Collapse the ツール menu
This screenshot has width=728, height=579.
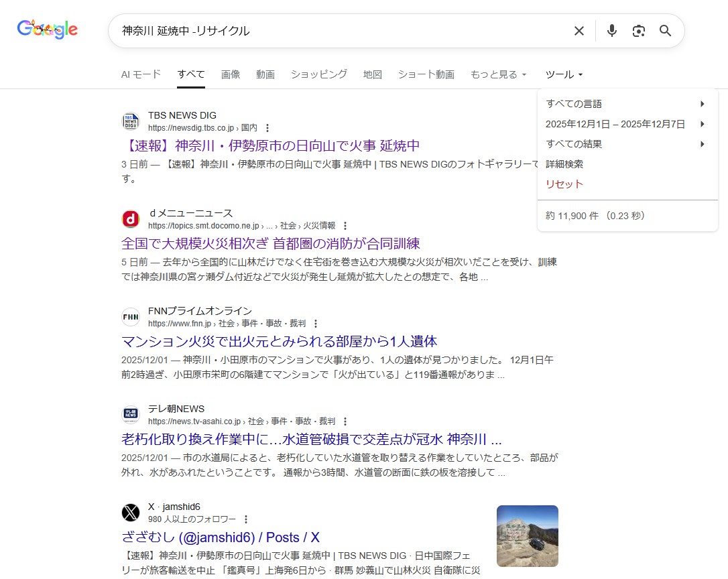[564, 74]
